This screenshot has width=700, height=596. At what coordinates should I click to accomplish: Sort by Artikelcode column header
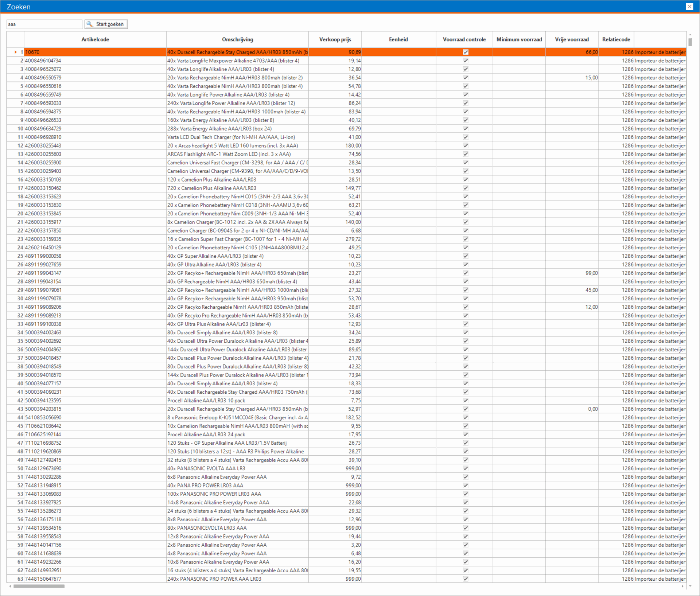click(95, 39)
